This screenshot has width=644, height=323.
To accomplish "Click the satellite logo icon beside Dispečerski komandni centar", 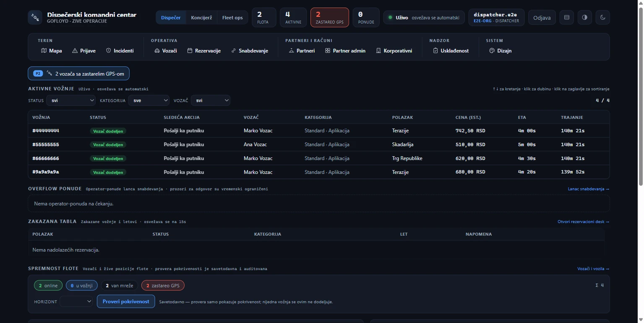I will [x=35, y=18].
